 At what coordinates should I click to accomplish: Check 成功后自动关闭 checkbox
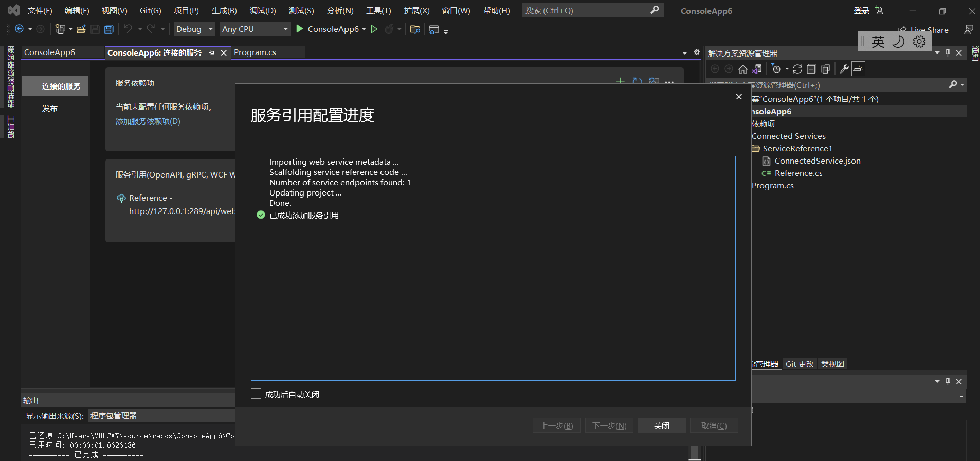pyautogui.click(x=256, y=394)
